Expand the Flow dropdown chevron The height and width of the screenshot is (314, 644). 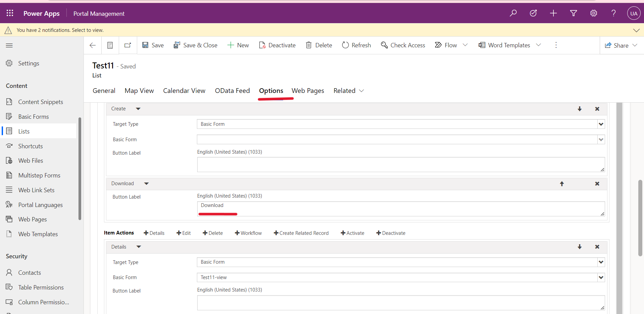(465, 45)
